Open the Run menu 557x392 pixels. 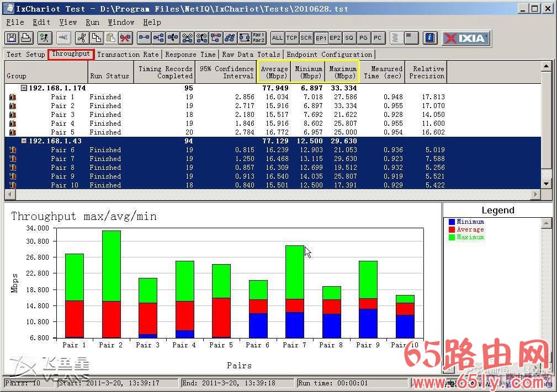pyautogui.click(x=92, y=23)
